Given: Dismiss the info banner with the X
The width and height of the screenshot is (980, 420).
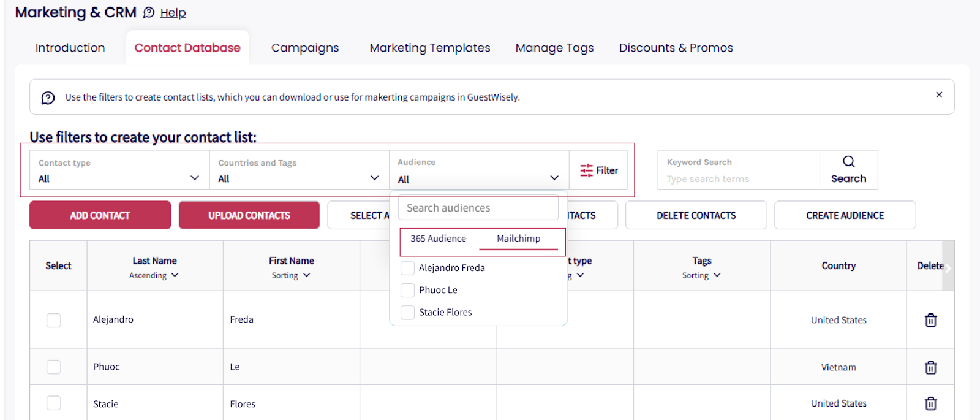Looking at the screenshot, I should [x=939, y=95].
